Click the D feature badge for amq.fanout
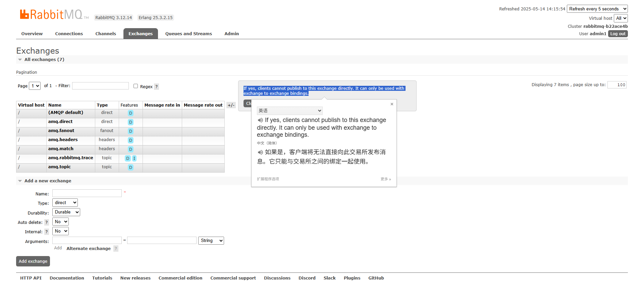The width and height of the screenshot is (644, 308). tap(131, 131)
